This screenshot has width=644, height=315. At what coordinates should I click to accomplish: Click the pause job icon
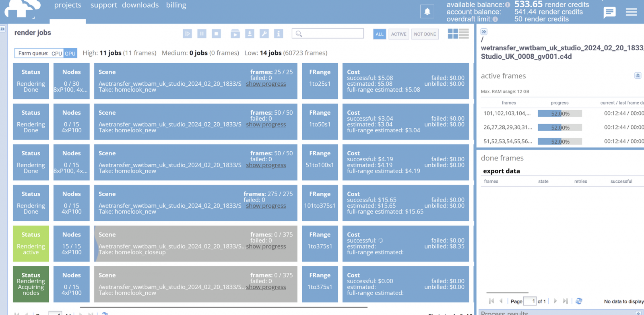pos(202,34)
